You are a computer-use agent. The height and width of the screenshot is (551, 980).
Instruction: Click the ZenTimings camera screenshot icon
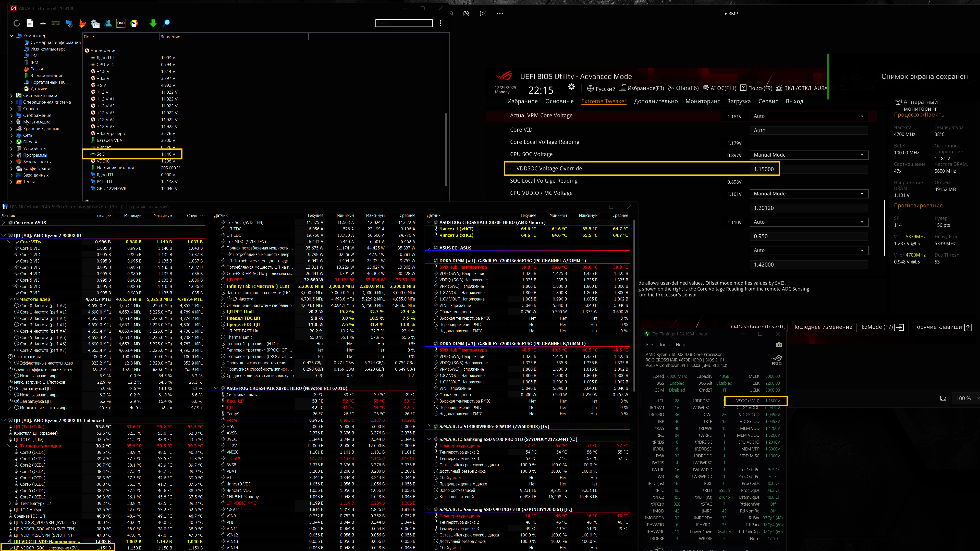779,345
